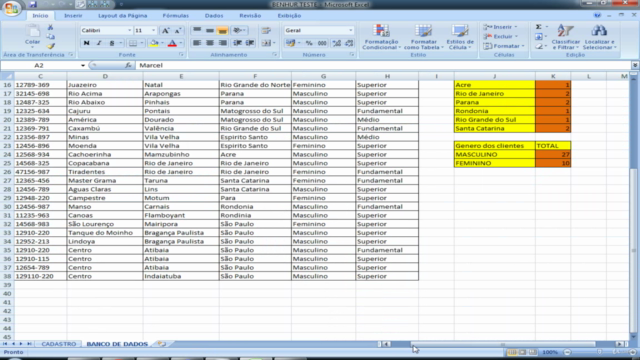Click the Copy icon in clipboard group
Image resolution: width=640 pixels, height=360 pixels.
point(50,37)
